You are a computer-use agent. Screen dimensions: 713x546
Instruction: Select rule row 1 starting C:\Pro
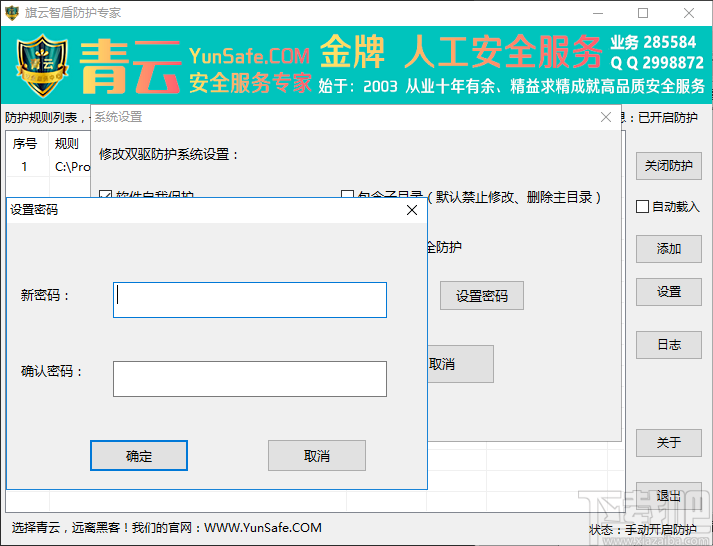48,167
